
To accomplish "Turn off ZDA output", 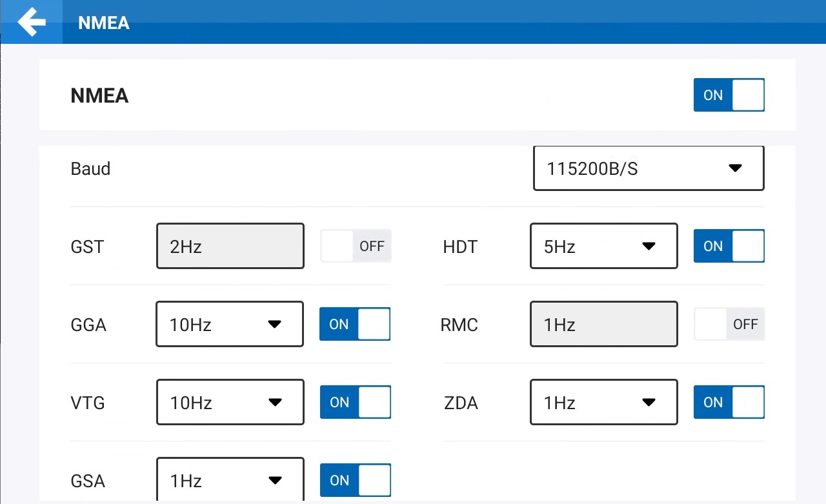I will coord(729,402).
